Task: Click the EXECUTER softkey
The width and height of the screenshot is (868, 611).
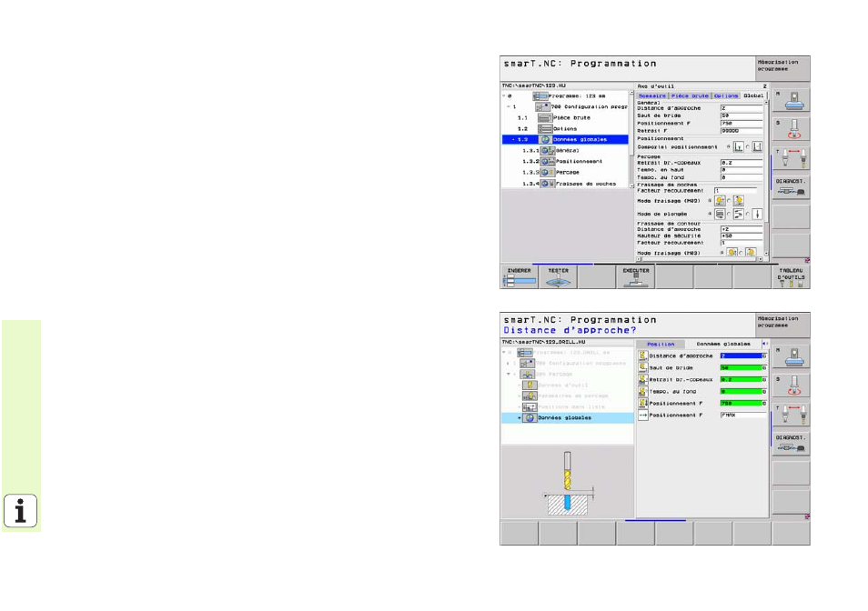Action: (x=635, y=276)
